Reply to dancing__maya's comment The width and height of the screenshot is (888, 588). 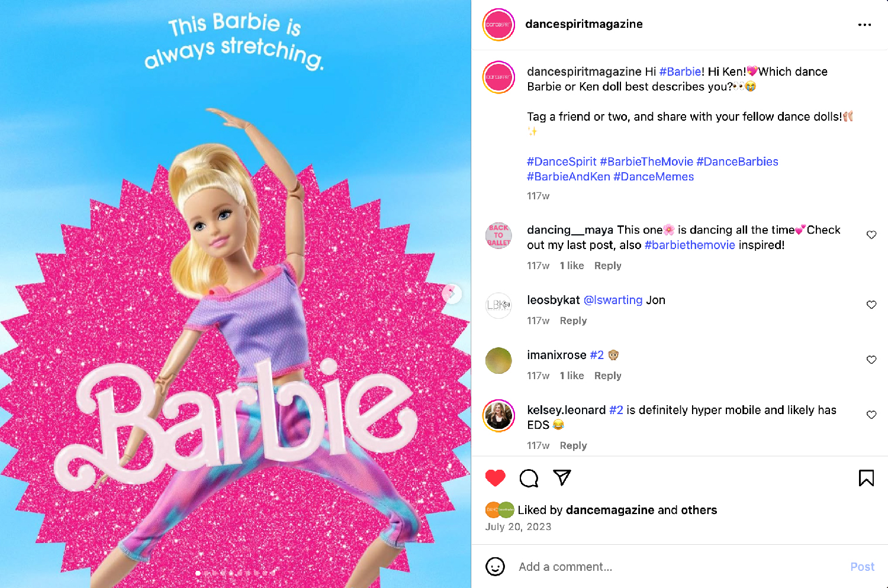click(x=607, y=266)
